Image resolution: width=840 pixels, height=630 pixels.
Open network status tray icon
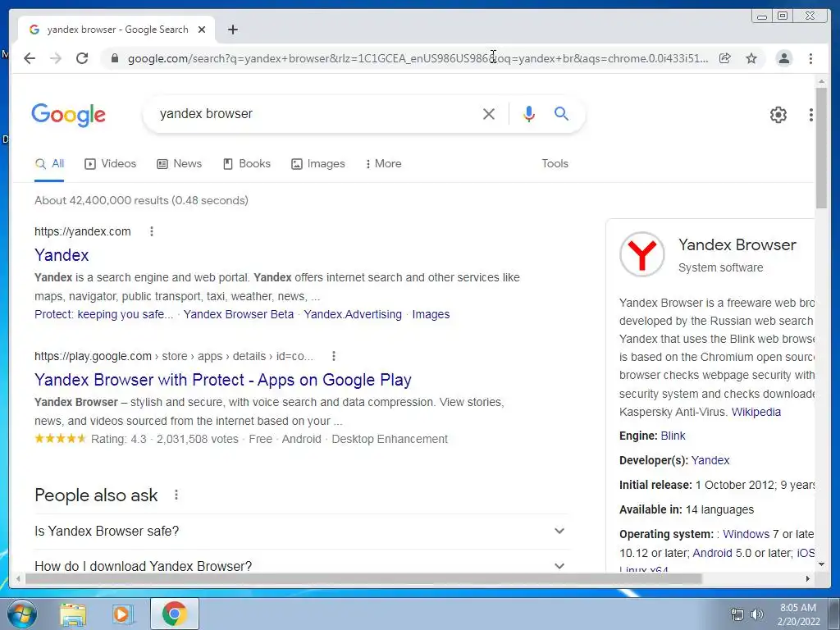point(737,614)
